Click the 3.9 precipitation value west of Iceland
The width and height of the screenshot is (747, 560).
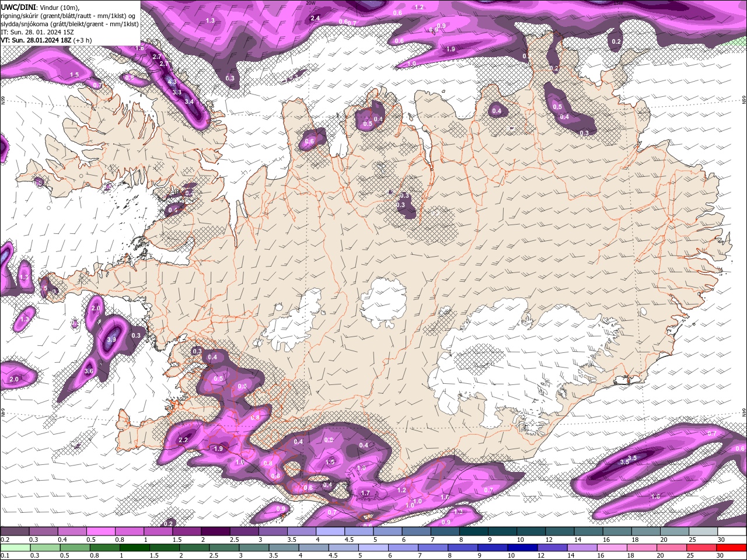pos(112,339)
